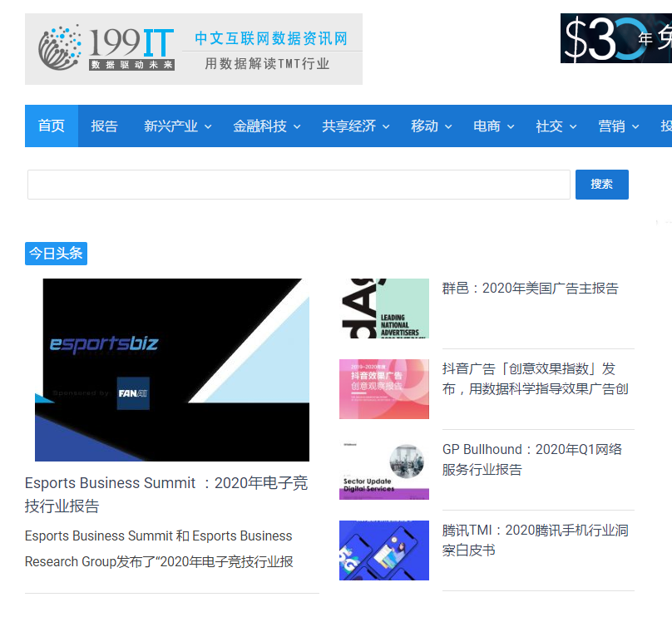Open 腾讯TMI：2020腾讯手机行业洞察白皮书 link
Image resolution: width=672 pixels, height=617 pixels.
[x=536, y=540]
